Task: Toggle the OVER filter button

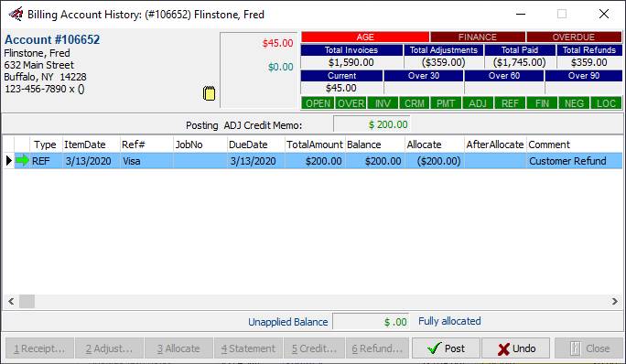Action: (351, 103)
